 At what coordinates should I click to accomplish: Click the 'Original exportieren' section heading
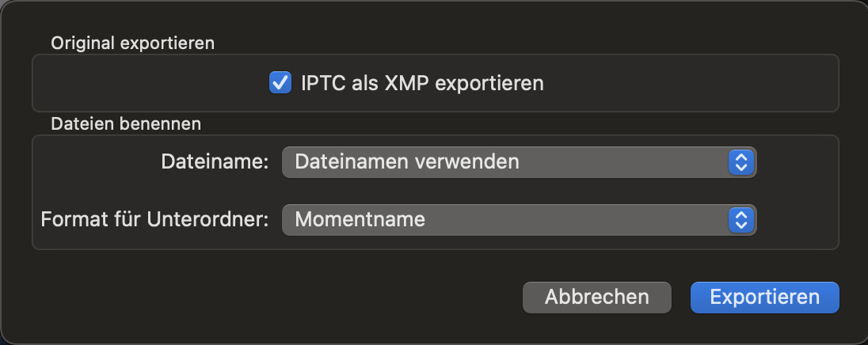(132, 43)
